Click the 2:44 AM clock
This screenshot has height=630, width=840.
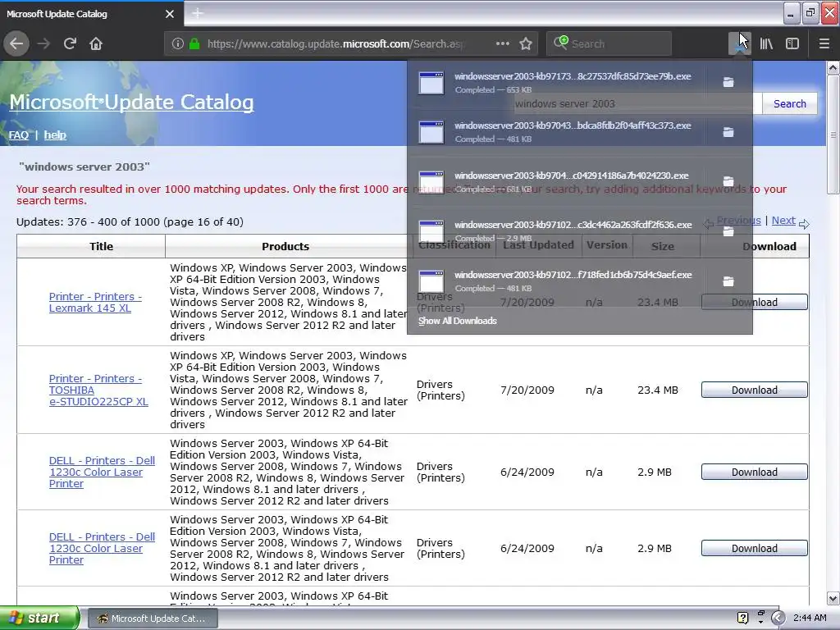(x=810, y=618)
